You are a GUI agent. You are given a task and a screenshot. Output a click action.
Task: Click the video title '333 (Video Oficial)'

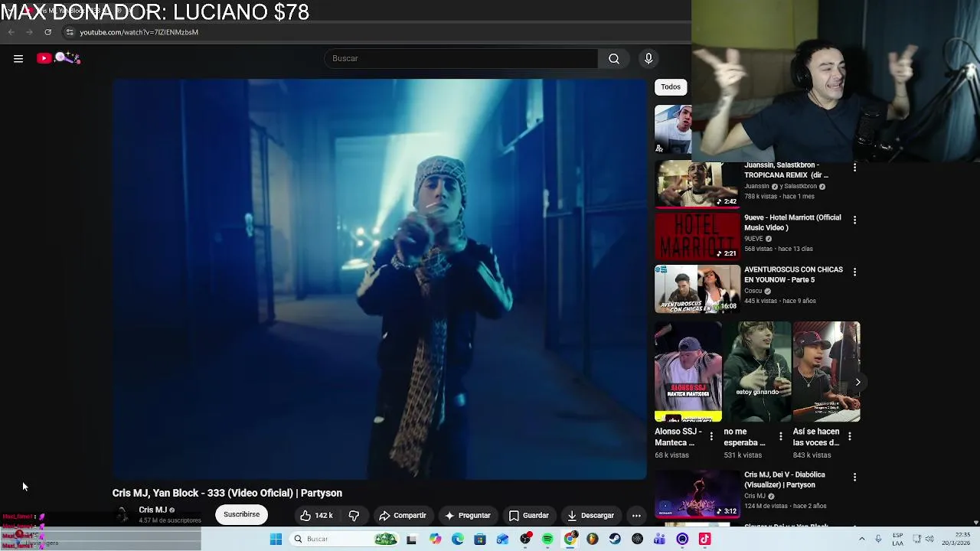(227, 493)
